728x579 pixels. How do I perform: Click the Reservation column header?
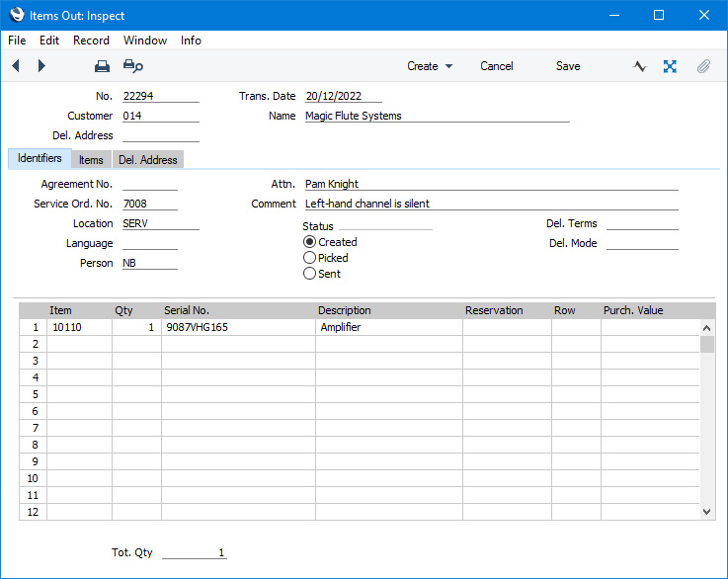coord(494,310)
